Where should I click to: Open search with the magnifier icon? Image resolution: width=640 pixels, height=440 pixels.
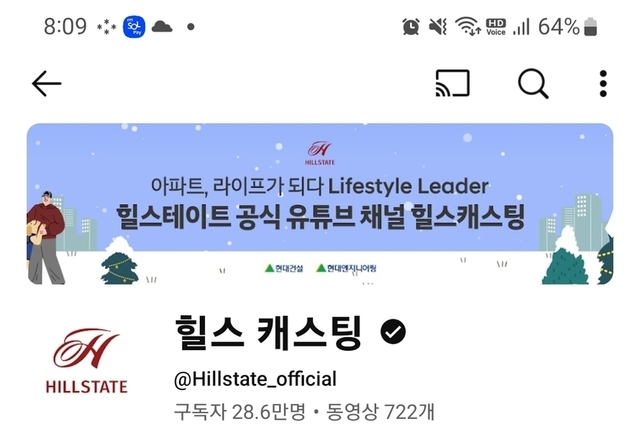point(533,84)
